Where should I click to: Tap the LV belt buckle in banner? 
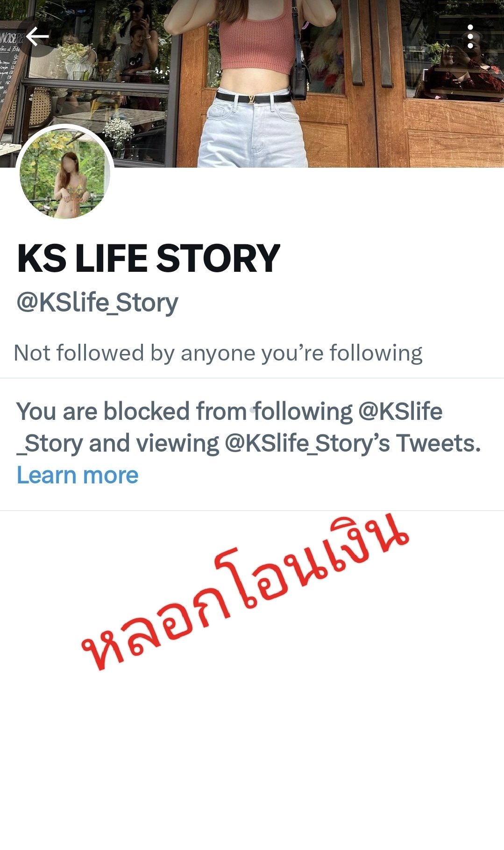[251, 99]
